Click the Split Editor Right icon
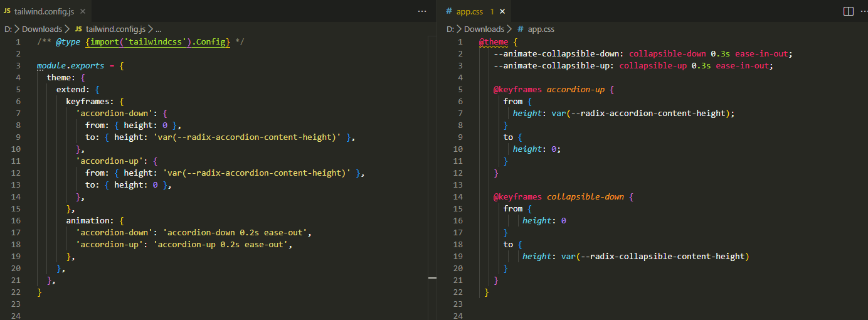Image resolution: width=868 pixels, height=320 pixels. (x=848, y=11)
